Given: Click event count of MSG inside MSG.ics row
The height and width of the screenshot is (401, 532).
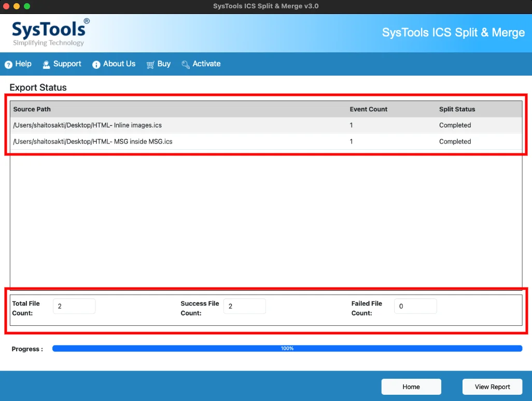Looking at the screenshot, I should point(351,141).
